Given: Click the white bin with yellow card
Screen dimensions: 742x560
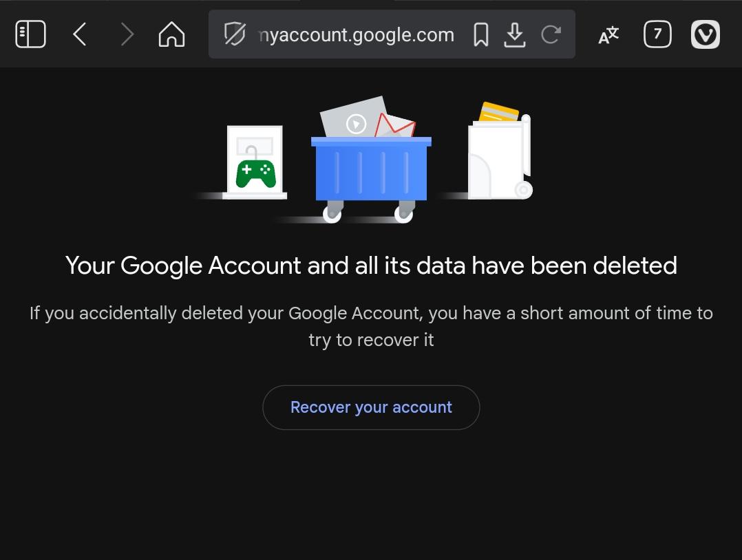Looking at the screenshot, I should point(500,151).
